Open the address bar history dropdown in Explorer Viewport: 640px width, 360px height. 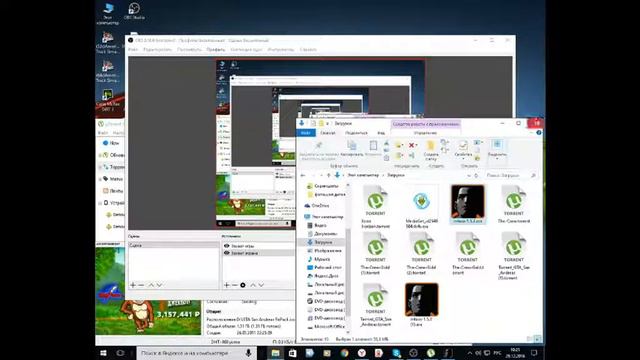469,175
